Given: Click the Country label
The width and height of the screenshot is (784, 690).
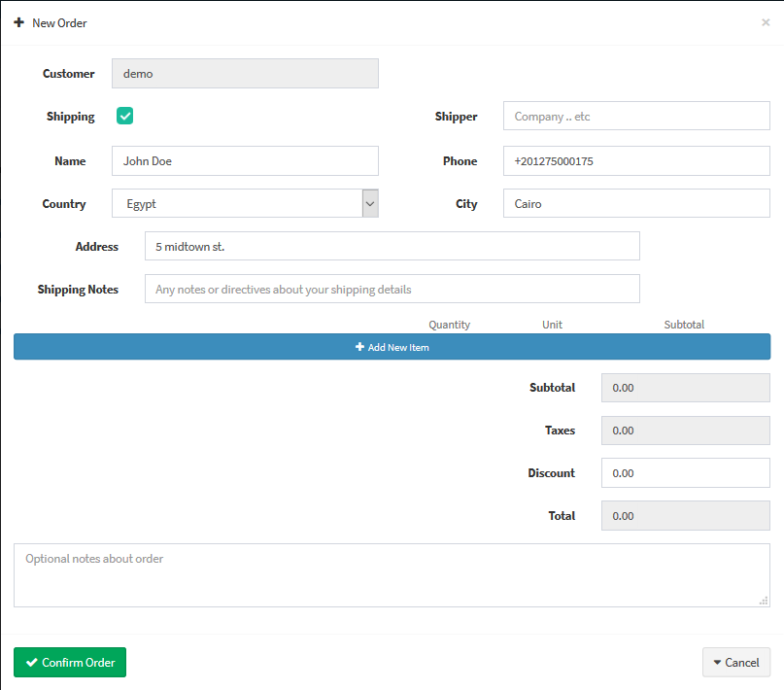Looking at the screenshot, I should click(x=64, y=204).
